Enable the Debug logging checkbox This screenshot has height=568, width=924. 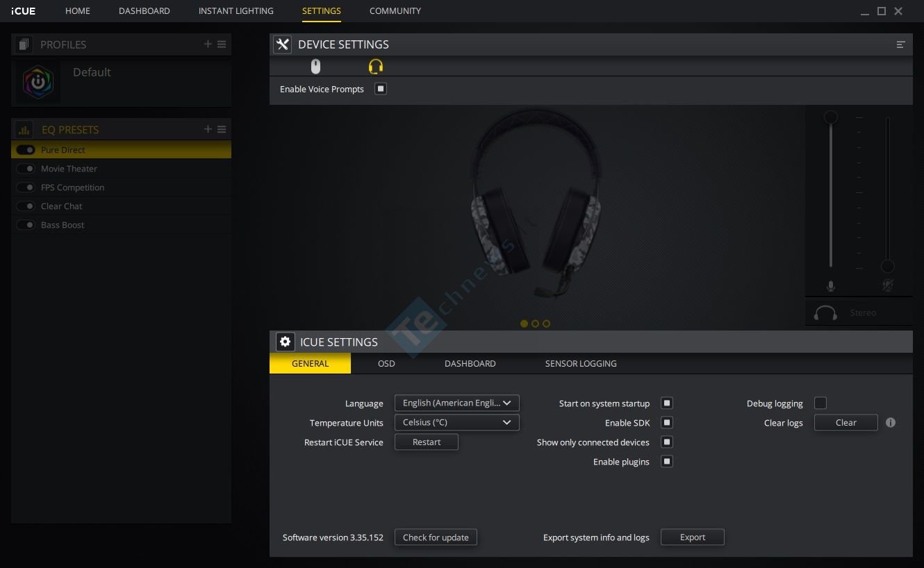(x=820, y=403)
